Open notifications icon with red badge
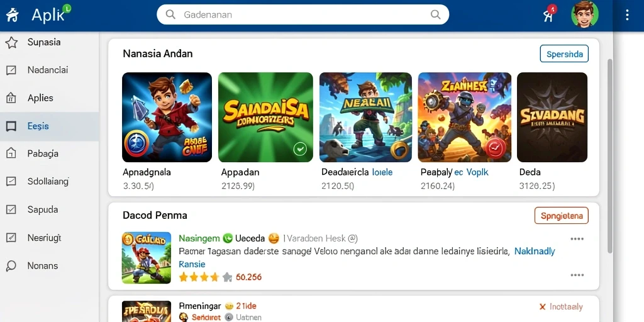This screenshot has width=644, height=322. [x=549, y=14]
